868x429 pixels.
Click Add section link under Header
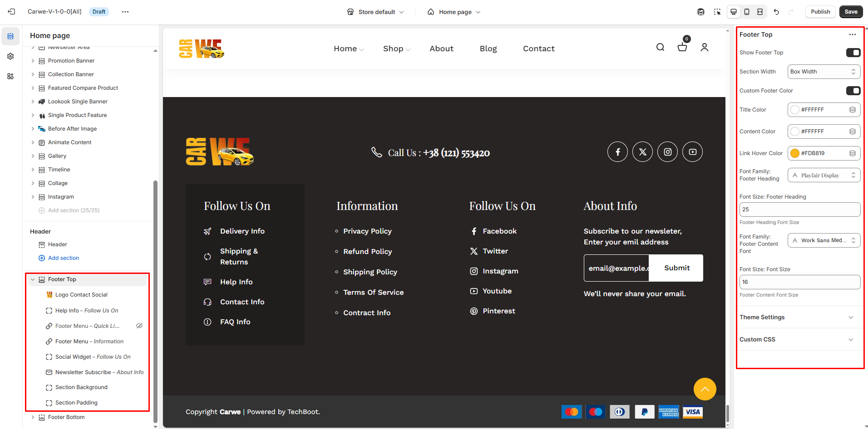pyautogui.click(x=63, y=258)
